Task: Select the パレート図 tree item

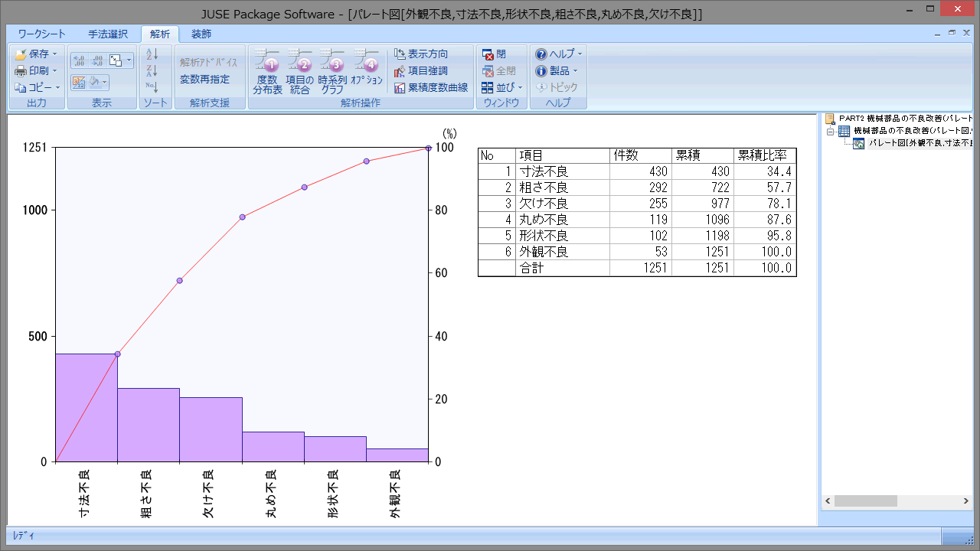Action: (x=921, y=143)
